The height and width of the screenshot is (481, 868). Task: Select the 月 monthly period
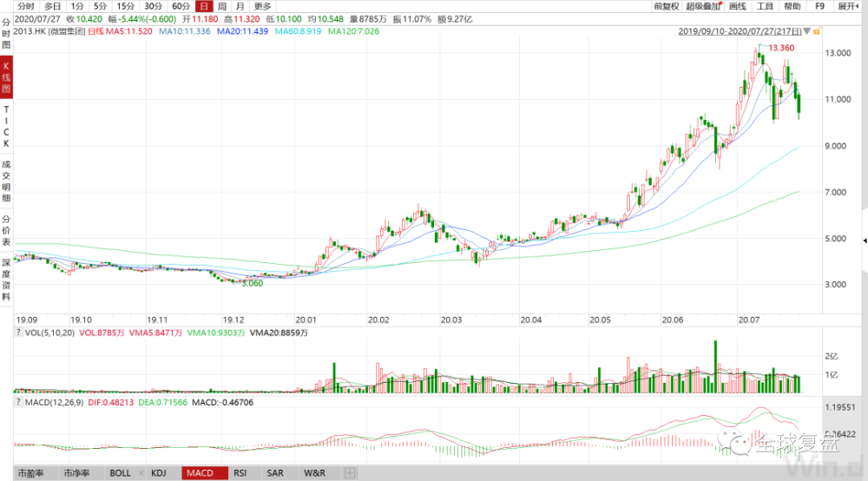[240, 6]
